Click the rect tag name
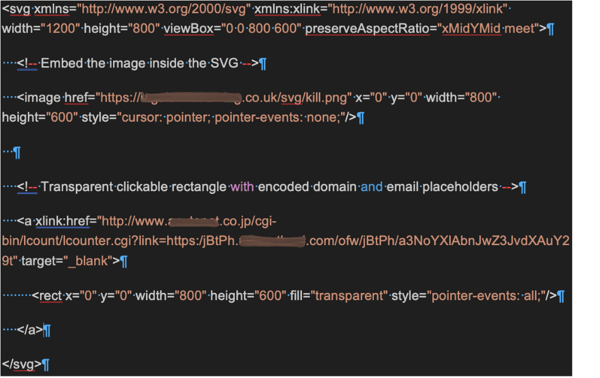The height and width of the screenshot is (378, 600). 51,296
